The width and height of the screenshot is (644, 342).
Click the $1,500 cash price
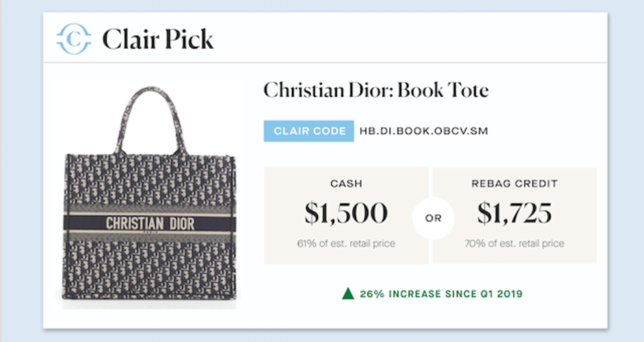click(346, 213)
